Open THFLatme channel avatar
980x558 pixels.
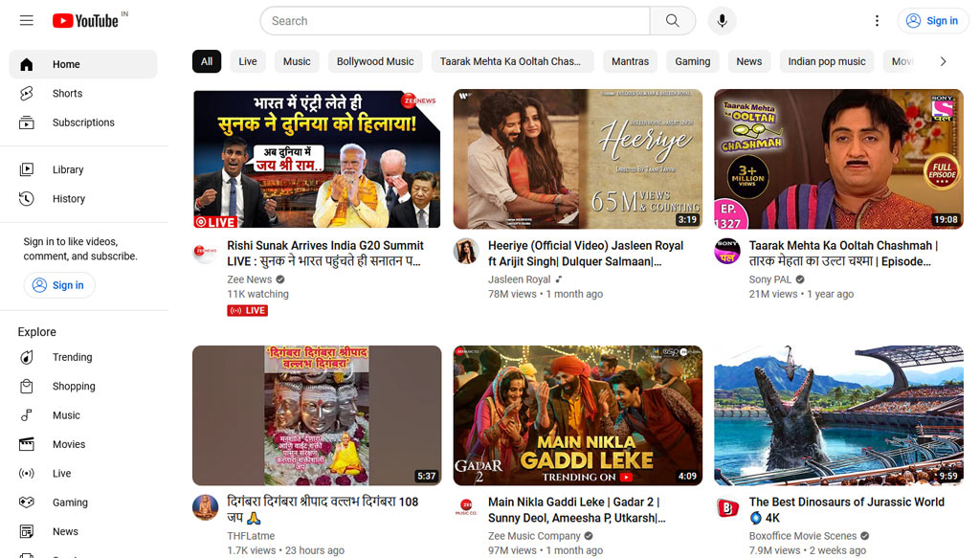205,508
